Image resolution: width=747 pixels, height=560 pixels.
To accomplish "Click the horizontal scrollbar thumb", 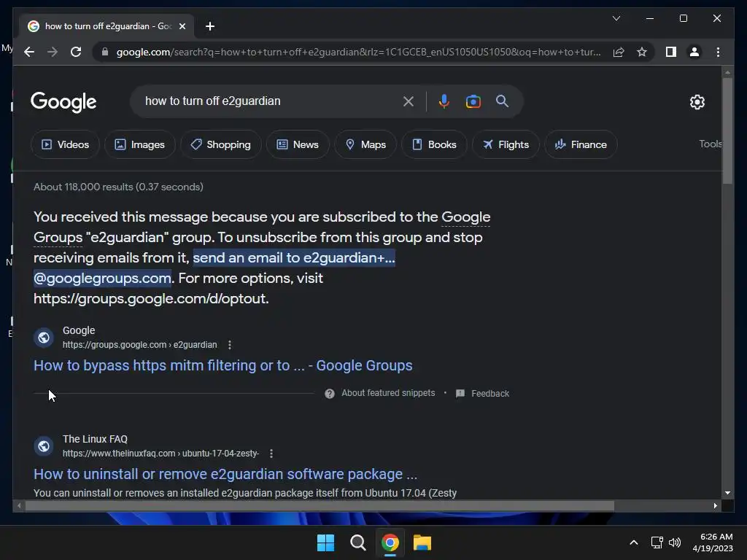I will point(320,506).
